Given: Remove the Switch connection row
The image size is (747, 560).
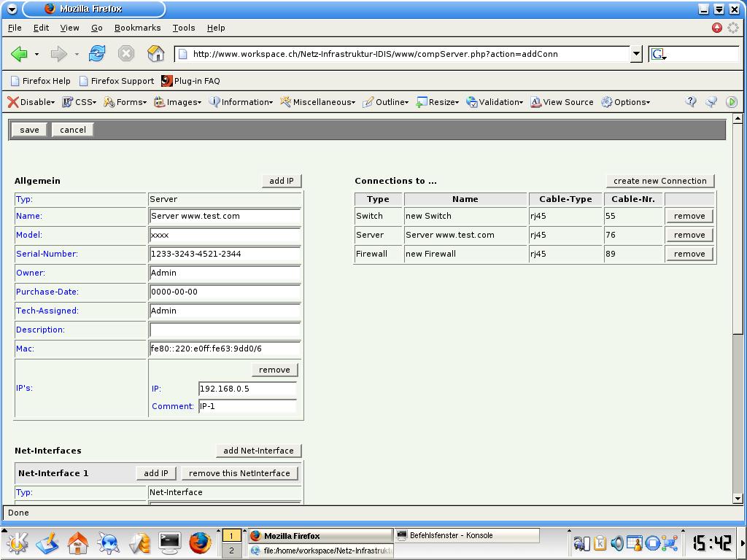Looking at the screenshot, I should pos(689,216).
